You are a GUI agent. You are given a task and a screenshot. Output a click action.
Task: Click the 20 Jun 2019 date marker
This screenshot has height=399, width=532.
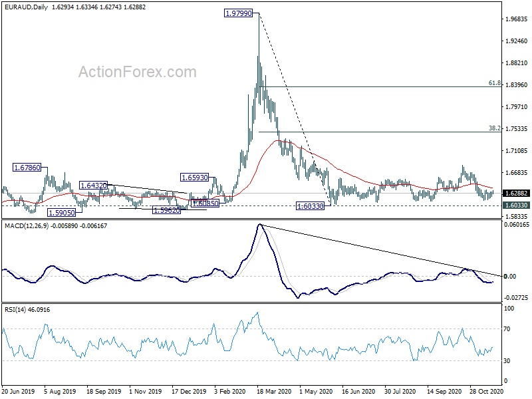coord(19,391)
